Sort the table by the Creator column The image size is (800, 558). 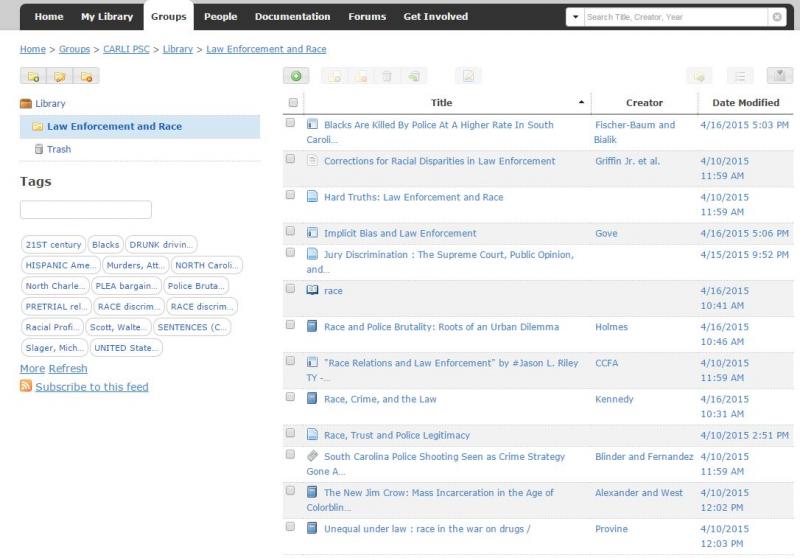click(644, 103)
